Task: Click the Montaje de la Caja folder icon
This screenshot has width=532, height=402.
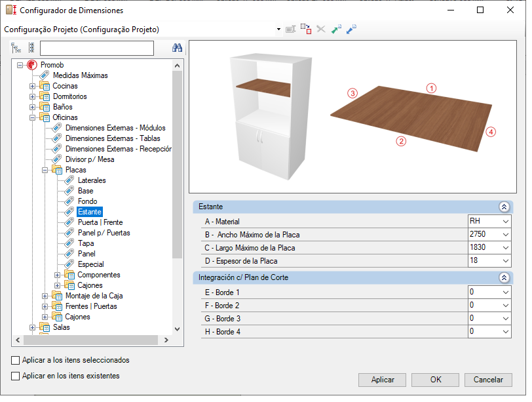Action: [x=57, y=296]
